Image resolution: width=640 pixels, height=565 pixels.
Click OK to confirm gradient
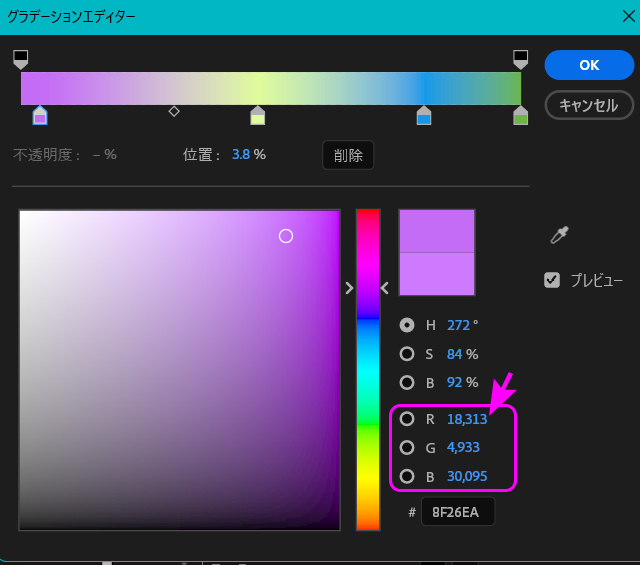click(x=589, y=65)
